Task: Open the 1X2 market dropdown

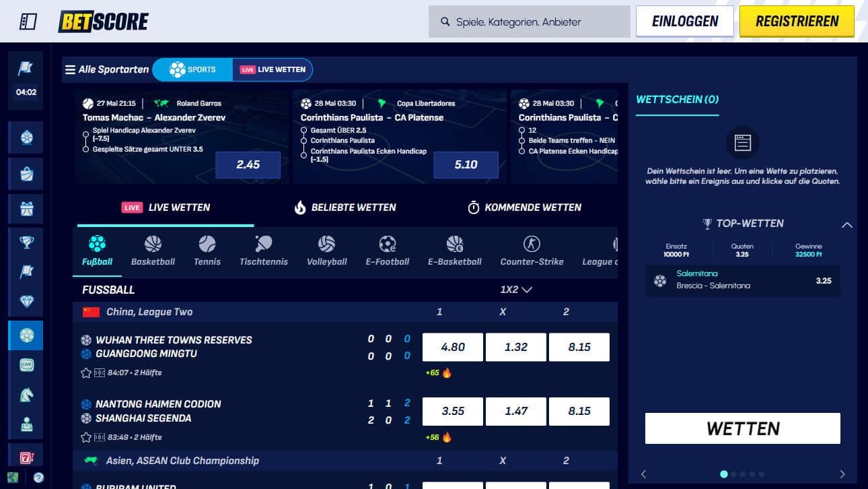Action: tap(516, 290)
